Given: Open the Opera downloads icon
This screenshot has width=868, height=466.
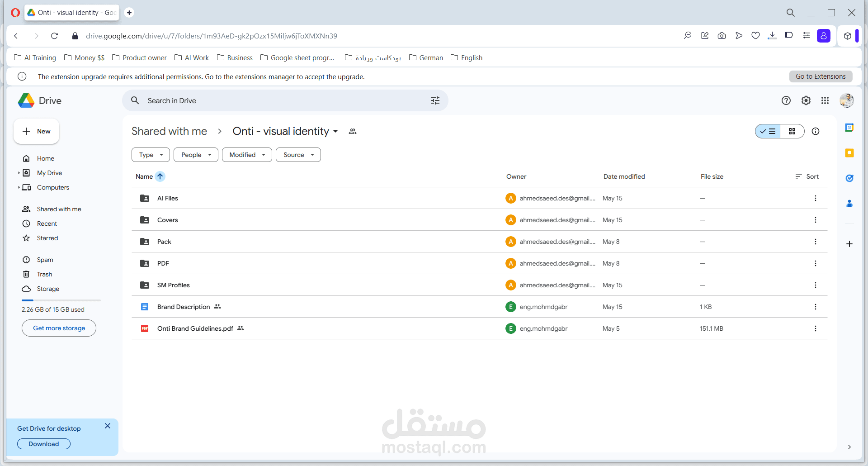Looking at the screenshot, I should click(772, 36).
